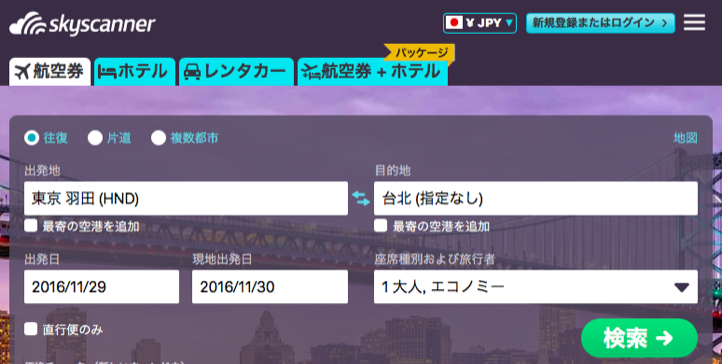This screenshot has height=364, width=722.
Task: Switch to the ホテル tab
Action: pyautogui.click(x=134, y=72)
